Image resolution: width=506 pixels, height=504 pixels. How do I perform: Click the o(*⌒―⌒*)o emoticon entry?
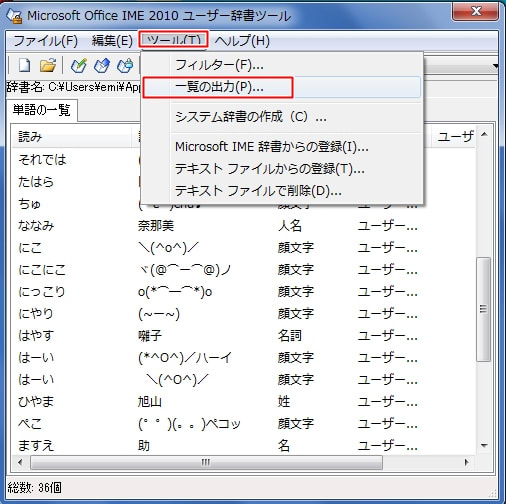coord(175,292)
